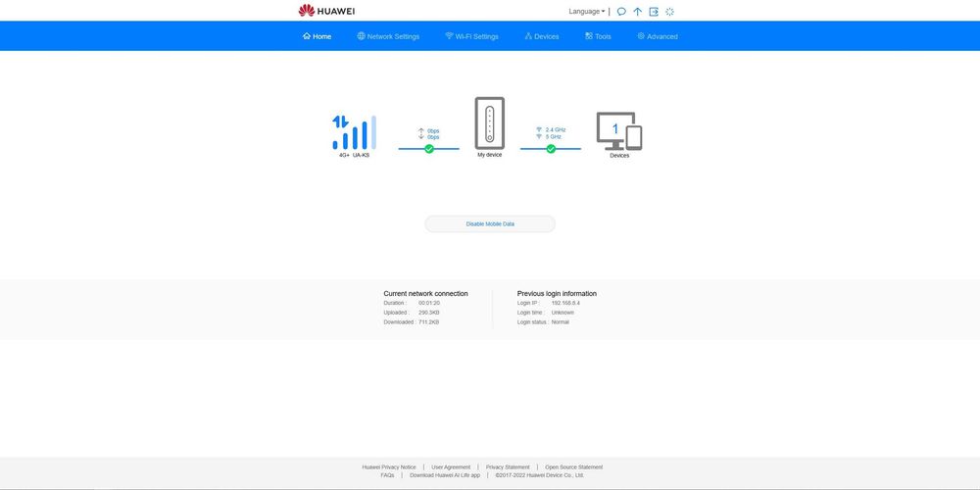Click the Huawei logo
The height and width of the screenshot is (490, 980).
point(326,11)
